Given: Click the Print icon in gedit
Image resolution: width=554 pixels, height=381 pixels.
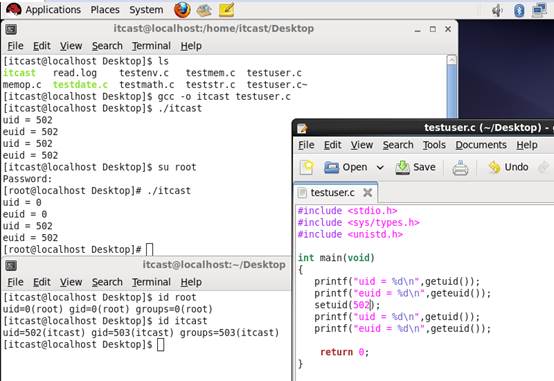Looking at the screenshot, I should pyautogui.click(x=460, y=168).
